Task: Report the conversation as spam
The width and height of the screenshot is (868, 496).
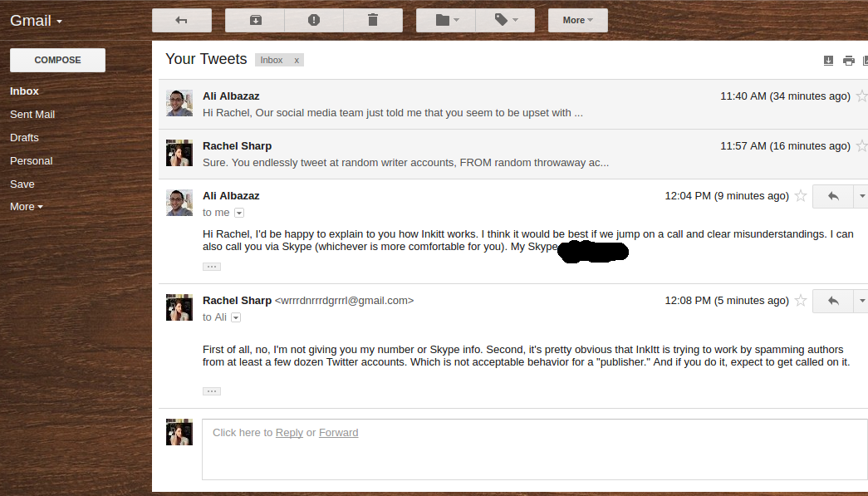Action: click(x=313, y=20)
